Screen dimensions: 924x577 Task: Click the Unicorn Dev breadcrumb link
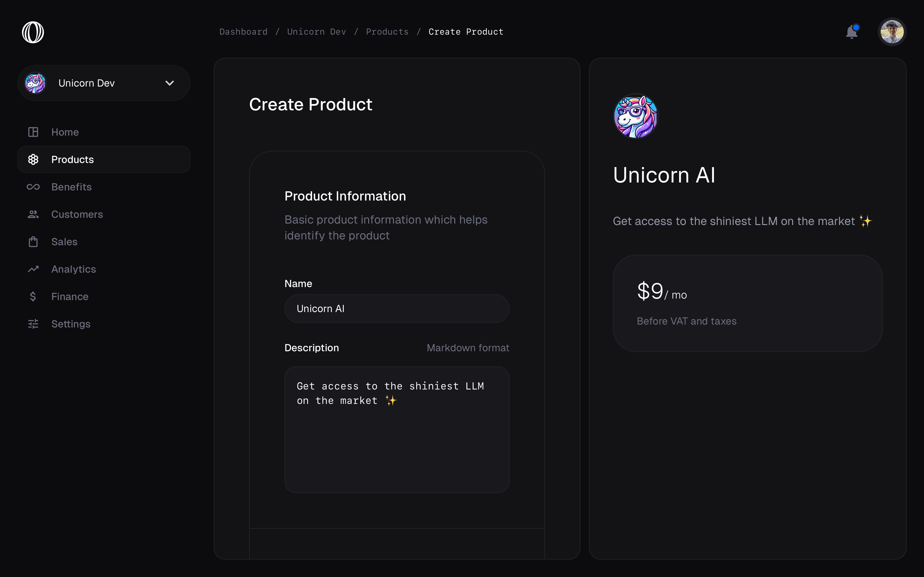316,32
